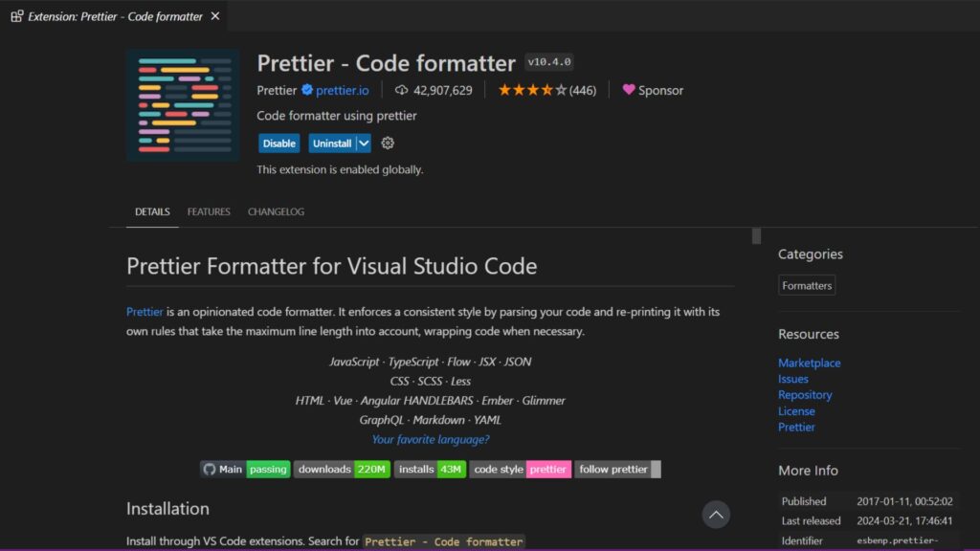
Task: Click the (446) ratings count
Action: 583,90
